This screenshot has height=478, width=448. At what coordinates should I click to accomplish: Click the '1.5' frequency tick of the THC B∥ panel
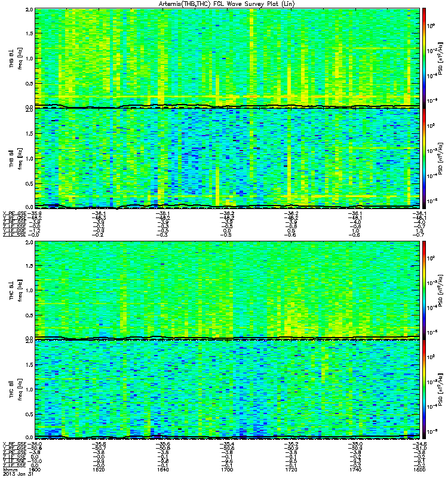coord(29,364)
